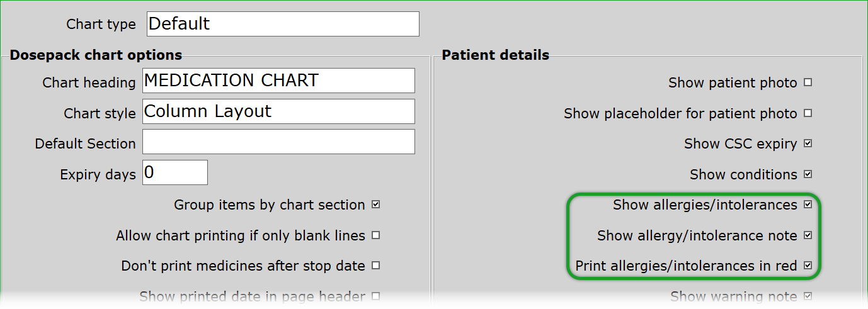Uncheck the Show CSC expiry option
Viewport: 868px width, 309px height.
pyautogui.click(x=808, y=143)
